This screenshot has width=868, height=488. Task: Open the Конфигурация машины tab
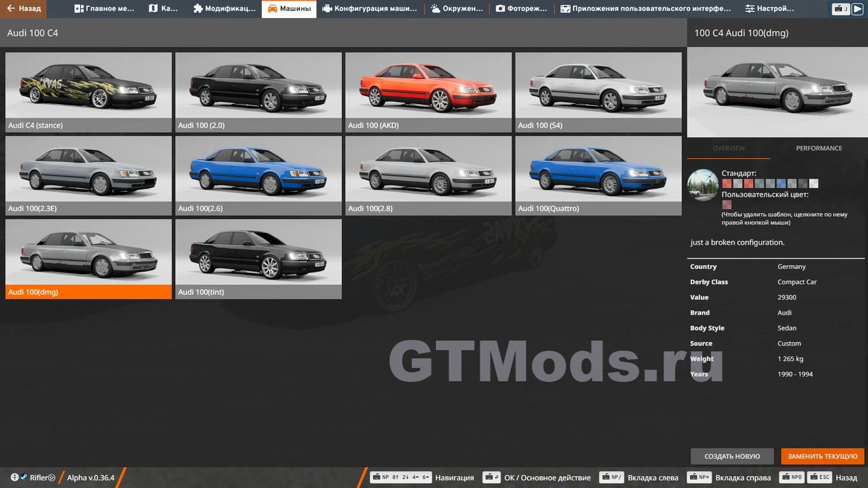pyautogui.click(x=370, y=9)
